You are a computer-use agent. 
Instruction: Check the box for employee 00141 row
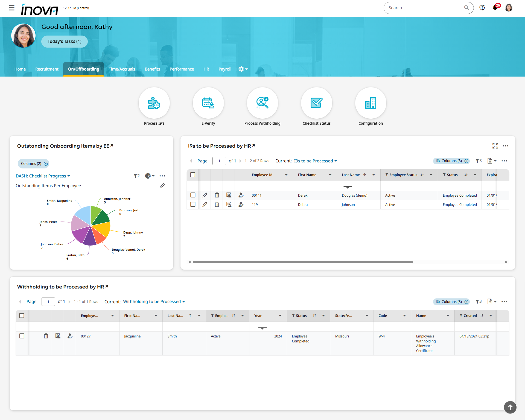pos(193,195)
